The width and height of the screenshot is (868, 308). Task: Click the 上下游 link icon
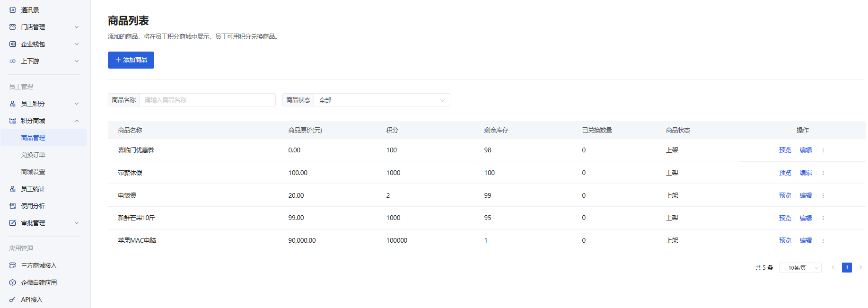(13, 61)
